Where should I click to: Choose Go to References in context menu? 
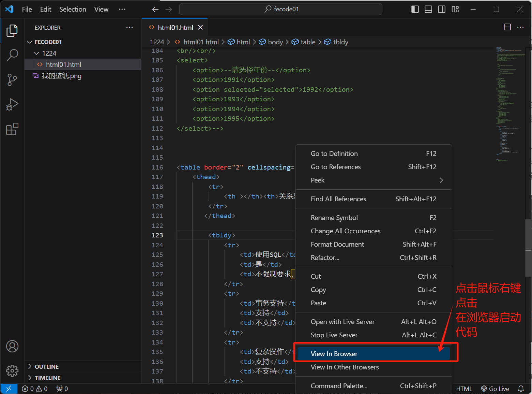tap(374, 167)
